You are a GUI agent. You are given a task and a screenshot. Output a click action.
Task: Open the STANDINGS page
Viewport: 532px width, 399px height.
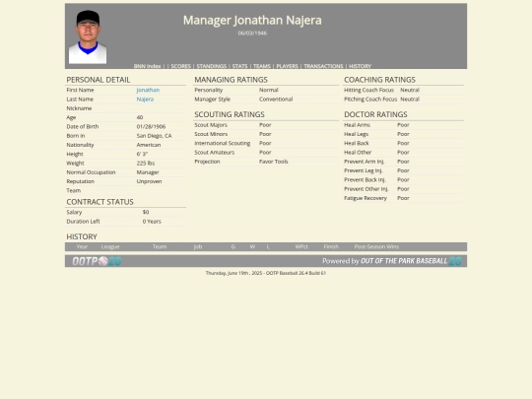pyautogui.click(x=212, y=66)
